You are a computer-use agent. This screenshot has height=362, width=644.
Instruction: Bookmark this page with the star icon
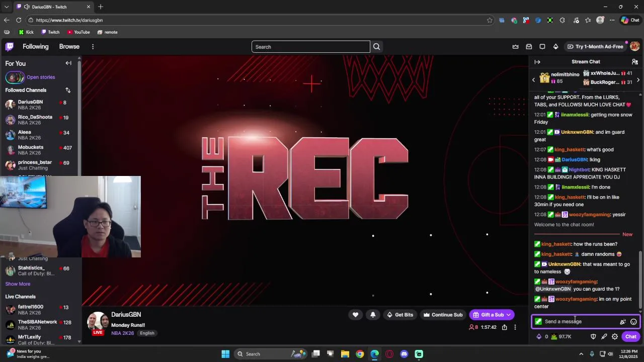490,20
